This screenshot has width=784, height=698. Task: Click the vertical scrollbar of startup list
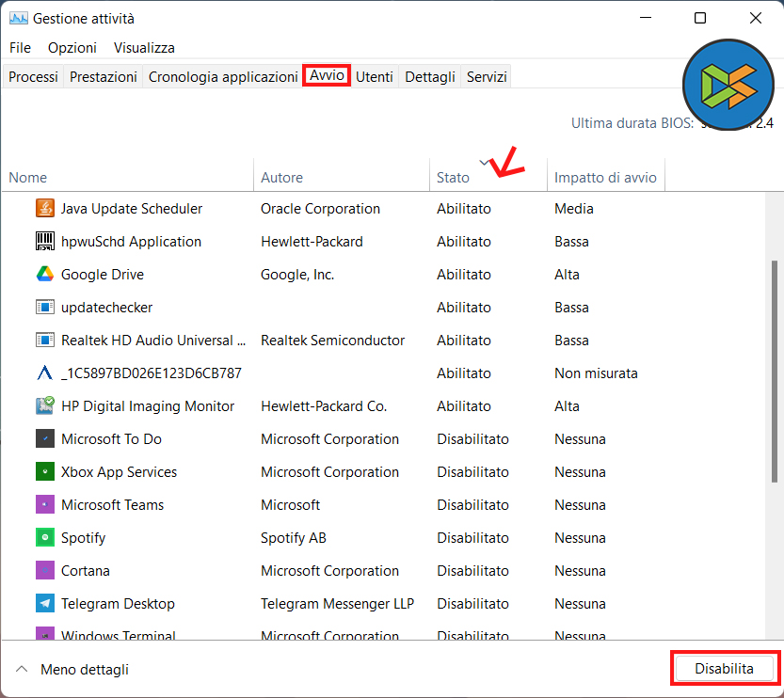pyautogui.click(x=776, y=376)
